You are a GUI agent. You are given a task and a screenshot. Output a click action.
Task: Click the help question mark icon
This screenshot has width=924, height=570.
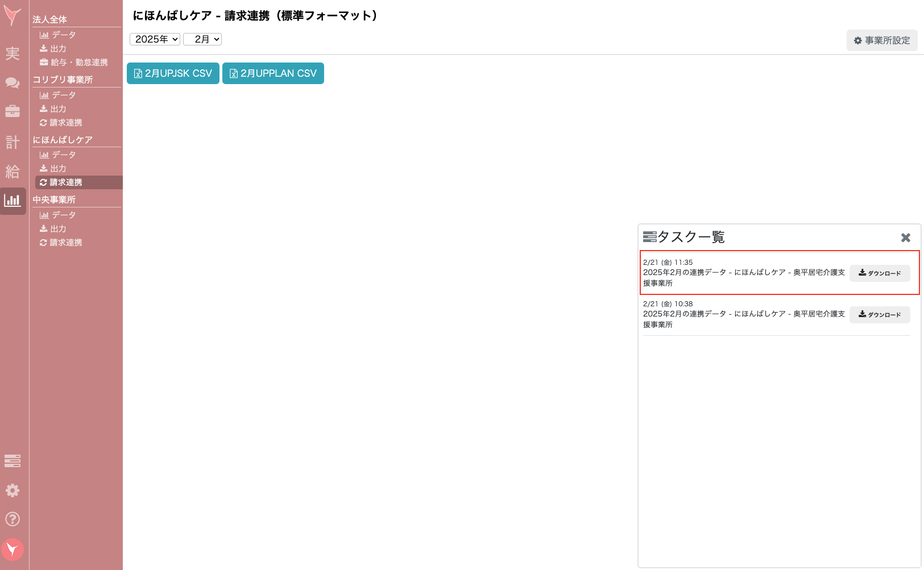coord(13,519)
